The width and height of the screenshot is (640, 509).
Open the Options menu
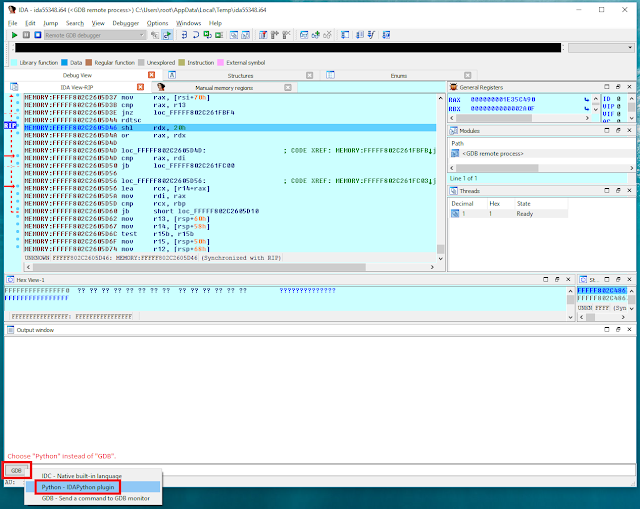(x=157, y=23)
